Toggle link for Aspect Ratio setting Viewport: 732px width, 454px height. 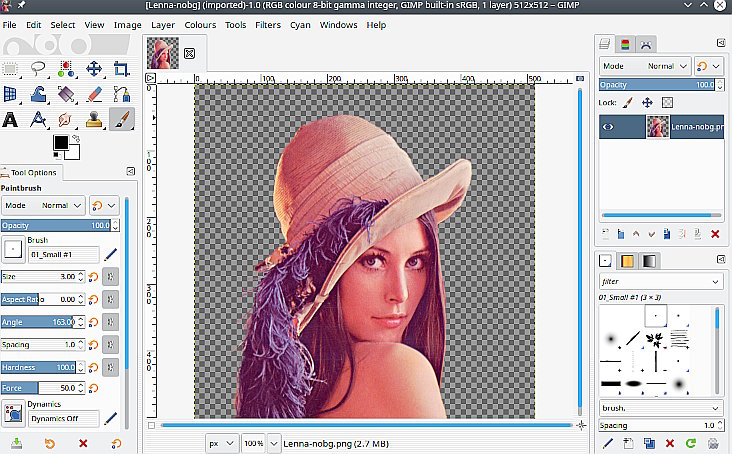click(111, 299)
